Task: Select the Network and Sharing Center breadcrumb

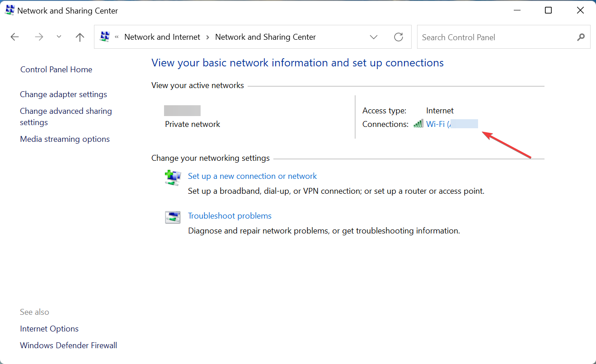Action: (265, 37)
